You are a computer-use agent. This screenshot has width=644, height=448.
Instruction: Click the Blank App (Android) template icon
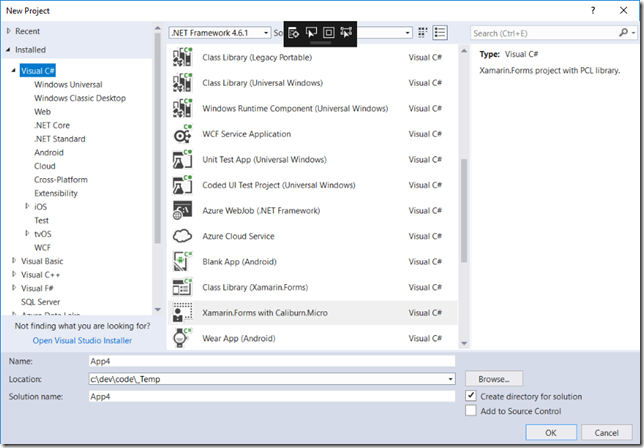click(x=182, y=262)
